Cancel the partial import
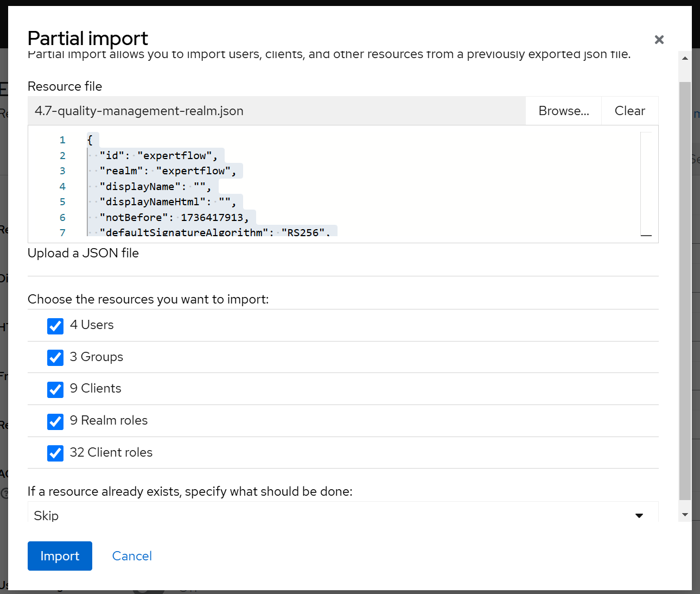The height and width of the screenshot is (594, 700). point(132,556)
